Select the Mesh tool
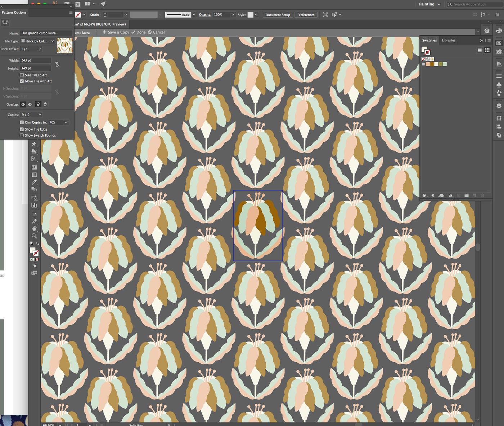504x426 pixels. (34, 167)
